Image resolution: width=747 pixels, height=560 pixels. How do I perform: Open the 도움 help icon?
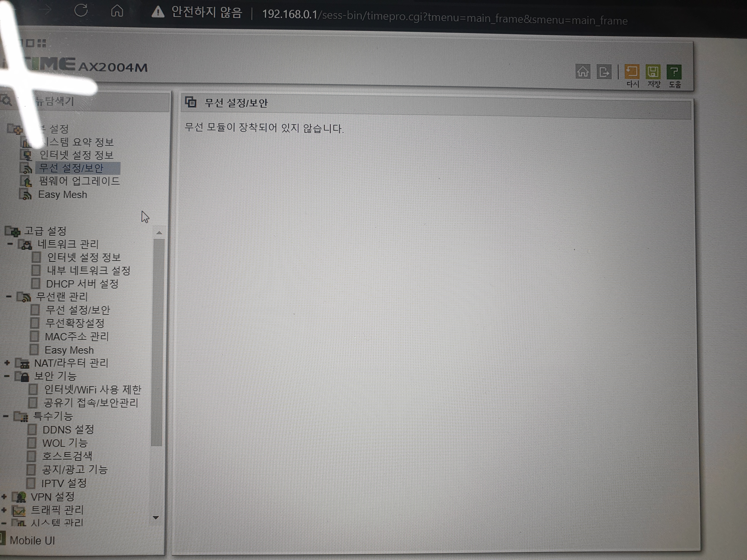click(674, 71)
